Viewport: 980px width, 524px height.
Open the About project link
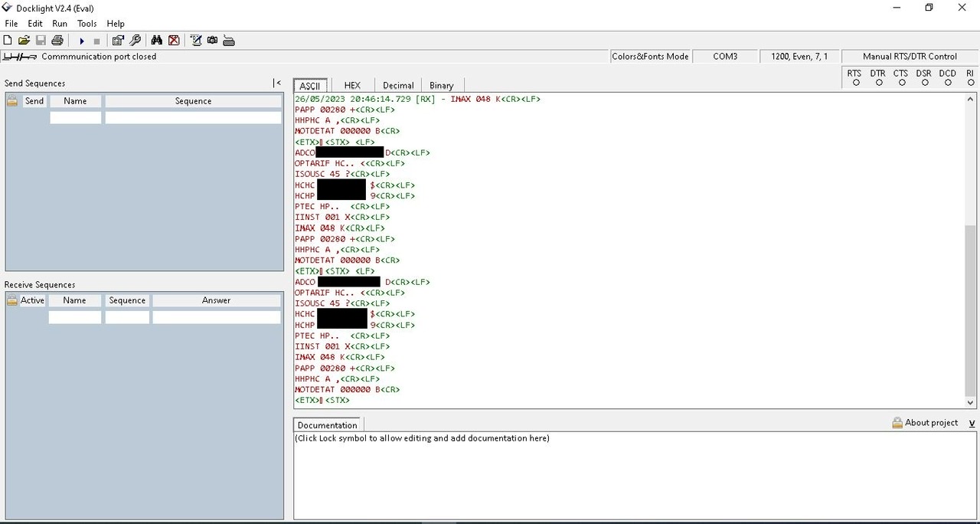coord(932,423)
